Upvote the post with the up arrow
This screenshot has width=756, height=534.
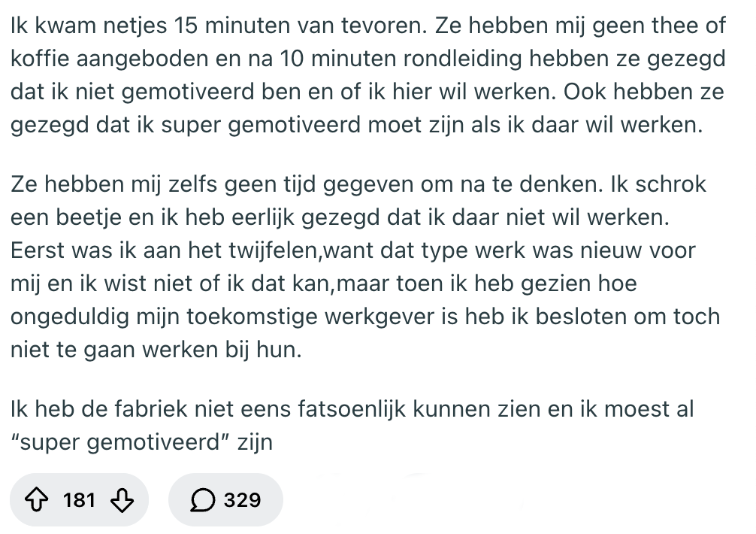click(x=36, y=499)
